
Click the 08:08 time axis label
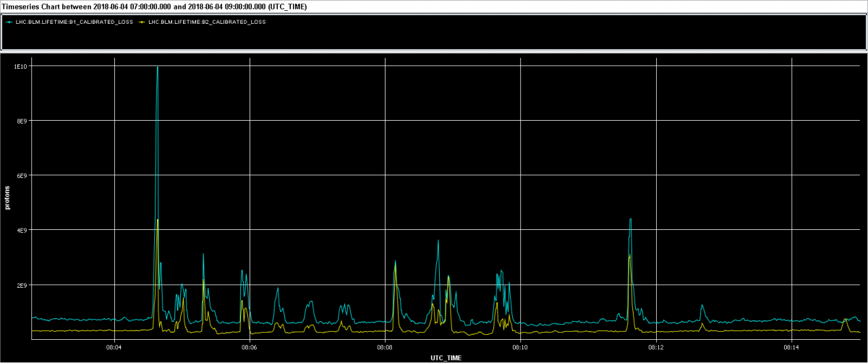tap(385, 348)
